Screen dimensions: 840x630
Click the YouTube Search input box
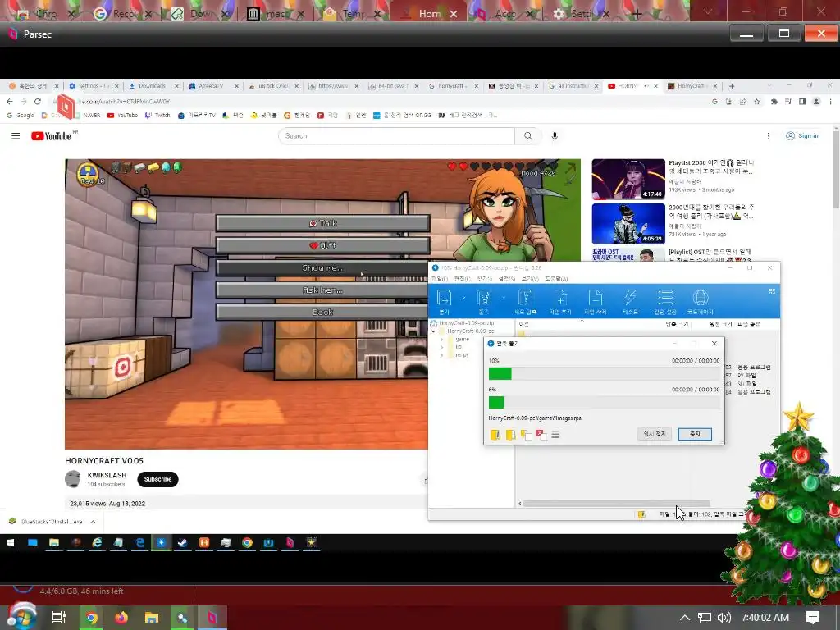coord(396,136)
